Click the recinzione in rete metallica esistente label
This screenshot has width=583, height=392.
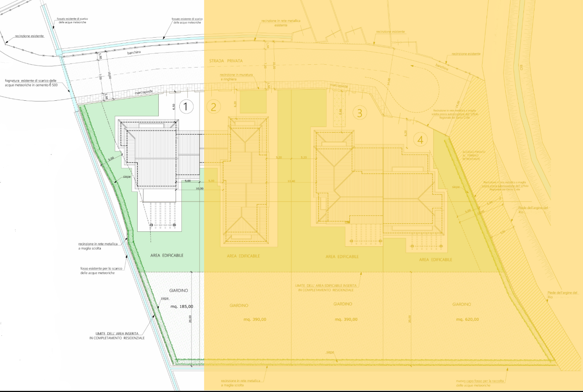pyautogui.click(x=281, y=23)
